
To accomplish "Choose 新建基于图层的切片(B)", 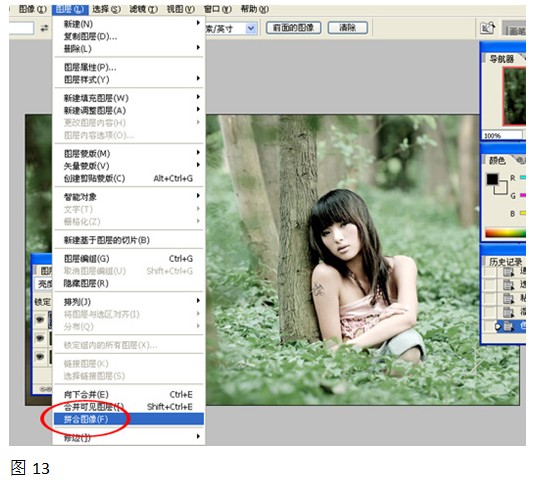I will (x=129, y=240).
